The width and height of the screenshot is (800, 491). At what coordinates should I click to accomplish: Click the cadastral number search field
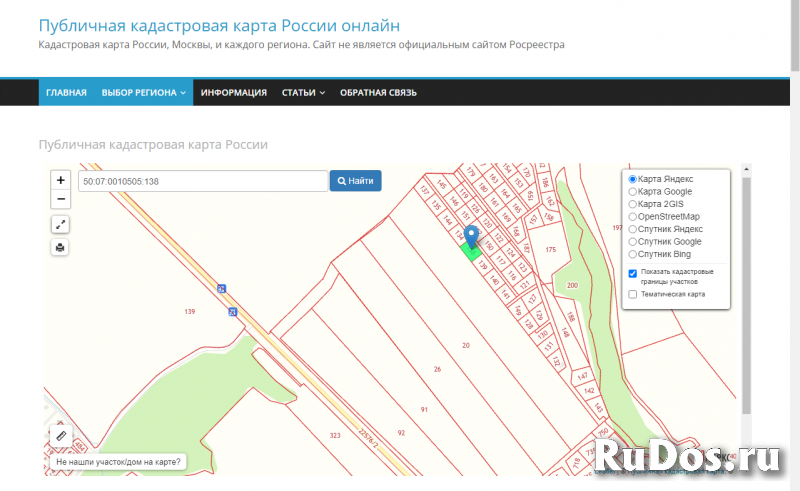click(203, 181)
